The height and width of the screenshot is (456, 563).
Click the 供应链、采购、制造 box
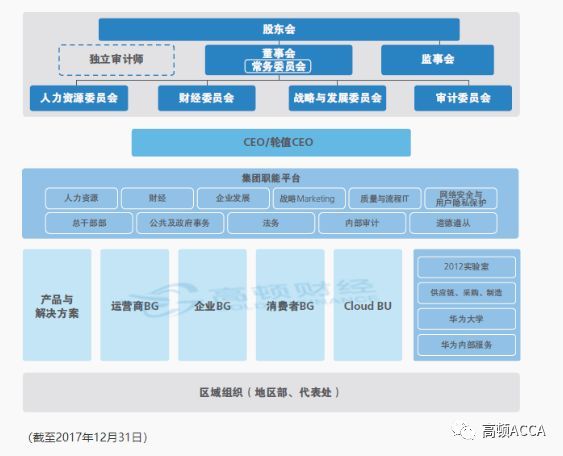[x=466, y=293]
